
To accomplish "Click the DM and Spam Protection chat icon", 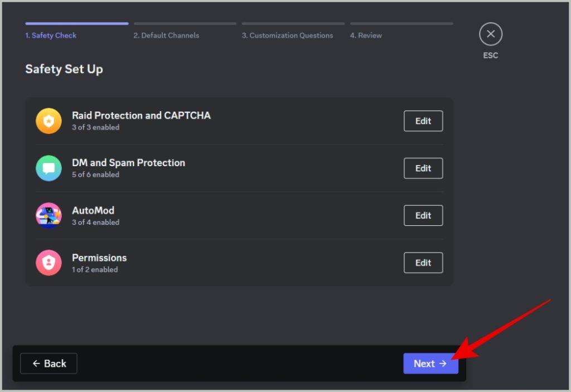I will point(49,168).
